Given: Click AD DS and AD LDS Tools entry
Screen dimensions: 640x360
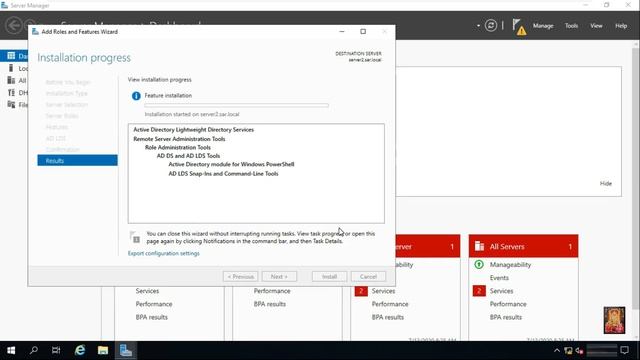Looking at the screenshot, I should 188,156.
